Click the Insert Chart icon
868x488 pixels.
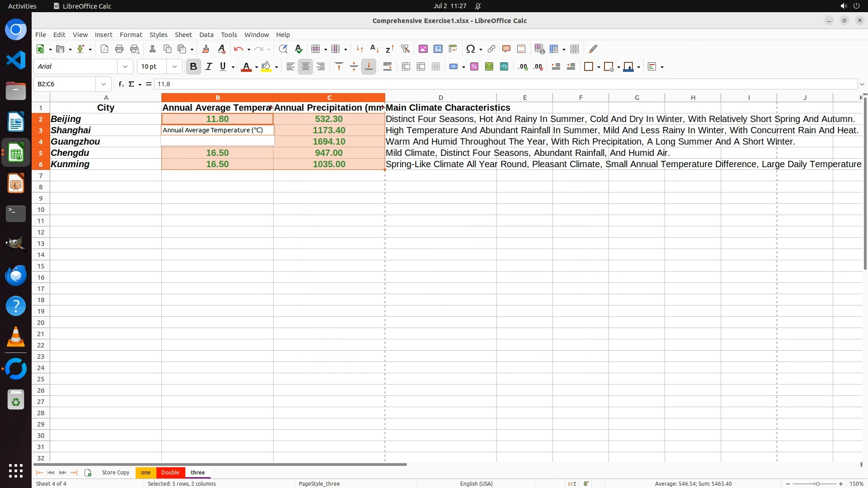pos(438,49)
